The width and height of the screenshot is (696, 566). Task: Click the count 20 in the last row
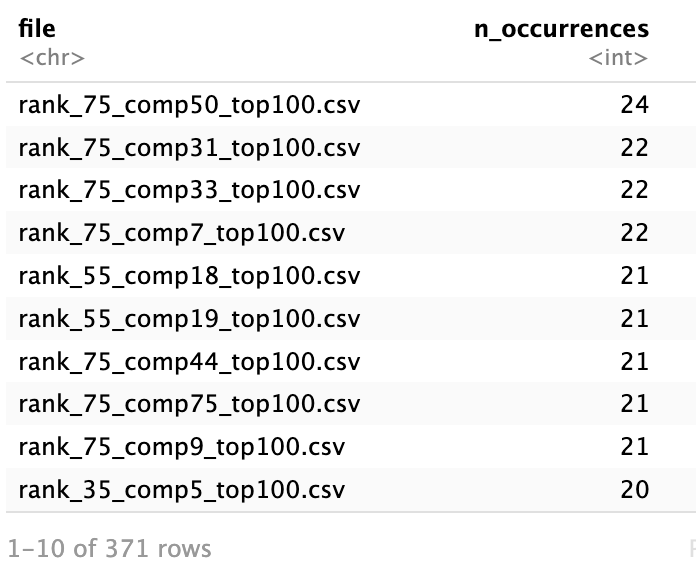(x=634, y=490)
